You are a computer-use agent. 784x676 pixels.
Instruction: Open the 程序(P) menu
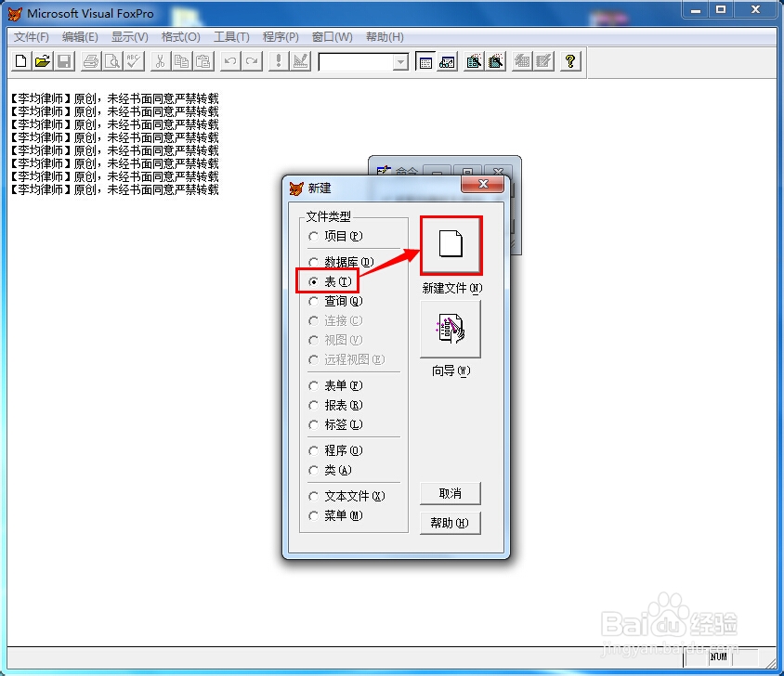(x=281, y=37)
